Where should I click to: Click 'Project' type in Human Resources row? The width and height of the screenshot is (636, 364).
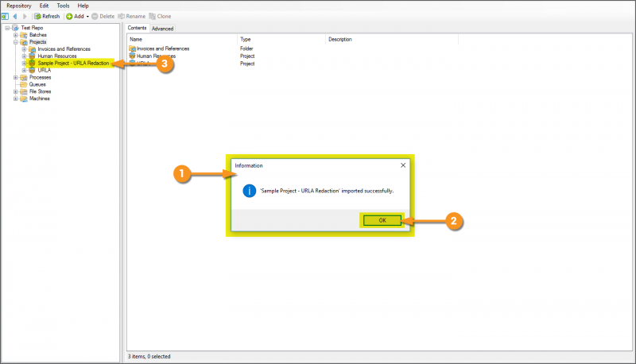(247, 56)
